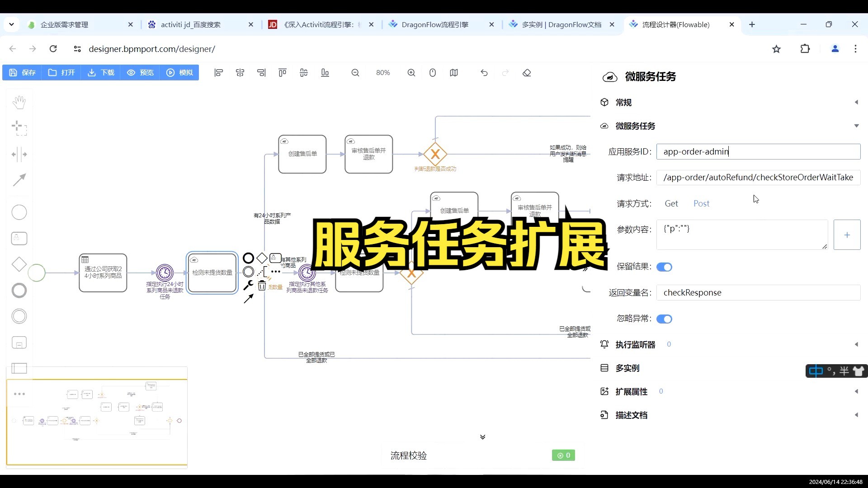Select the hand pan tool
The image size is (868, 488).
19,102
